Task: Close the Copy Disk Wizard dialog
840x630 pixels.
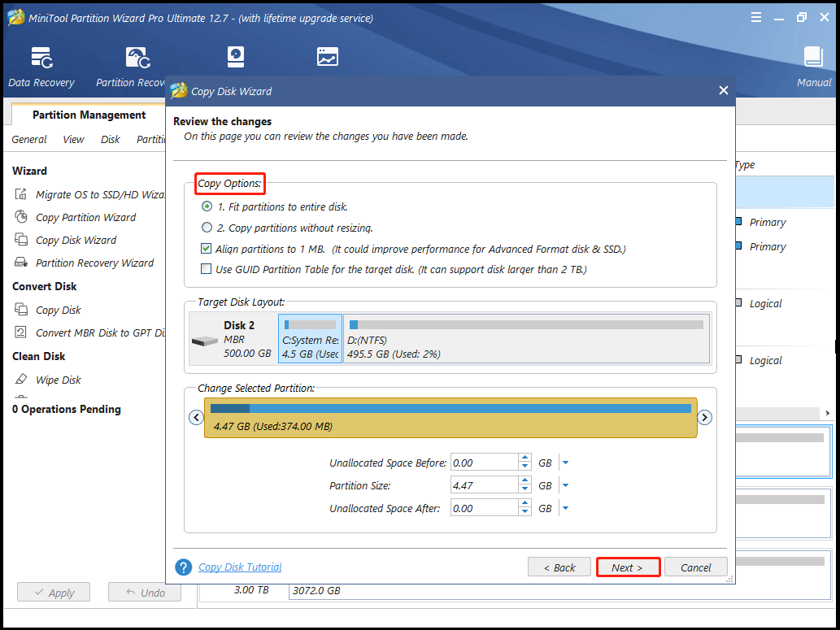Action: click(723, 90)
